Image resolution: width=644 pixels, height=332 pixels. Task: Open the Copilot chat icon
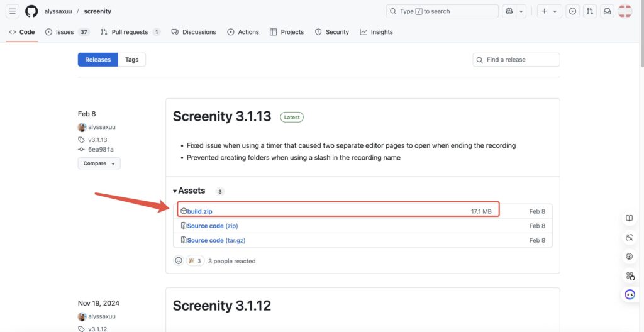pos(509,11)
